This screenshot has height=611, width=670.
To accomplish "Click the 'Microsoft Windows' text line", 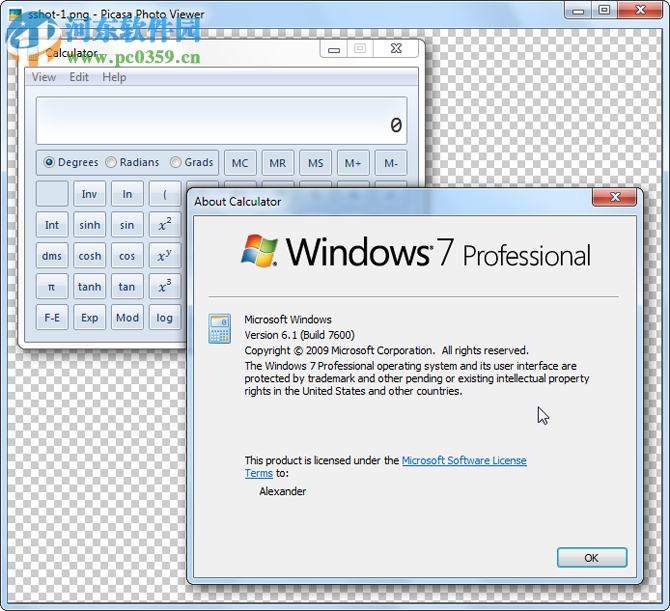I will [x=288, y=320].
